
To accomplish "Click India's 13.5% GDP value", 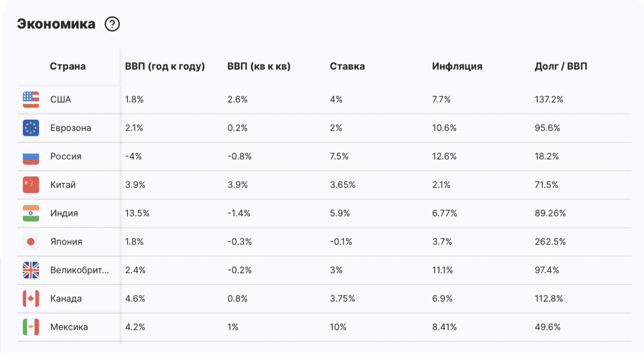I will 137,213.
